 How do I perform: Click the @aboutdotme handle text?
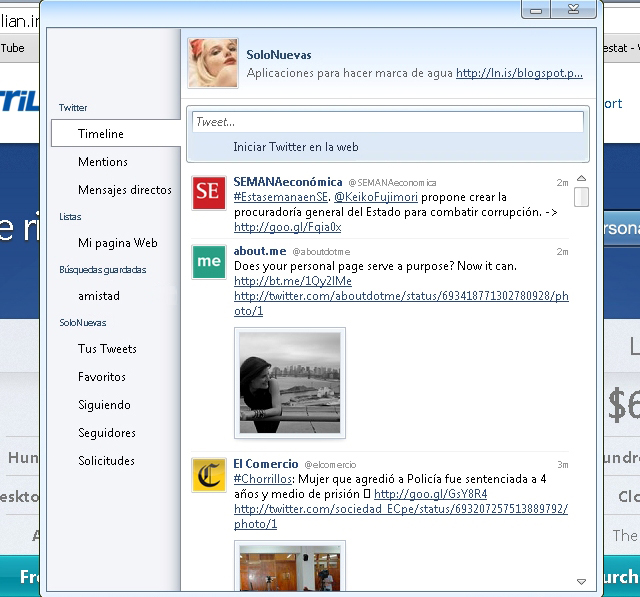[321, 252]
